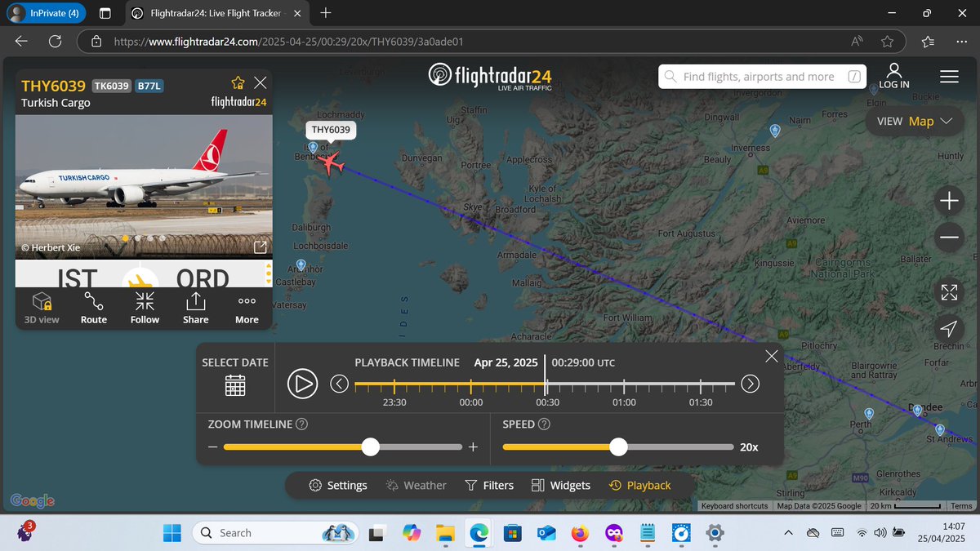This screenshot has width=980, height=551.
Task: Toggle fullscreen map mode
Action: [x=949, y=292]
